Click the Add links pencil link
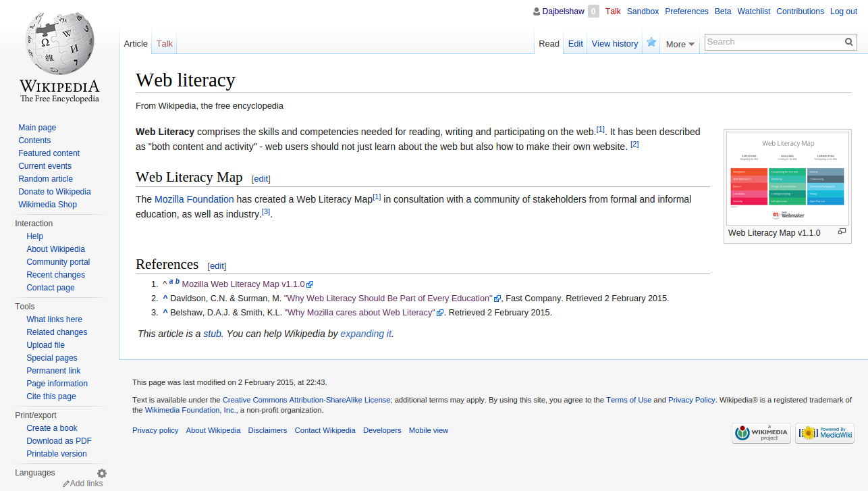 click(83, 484)
